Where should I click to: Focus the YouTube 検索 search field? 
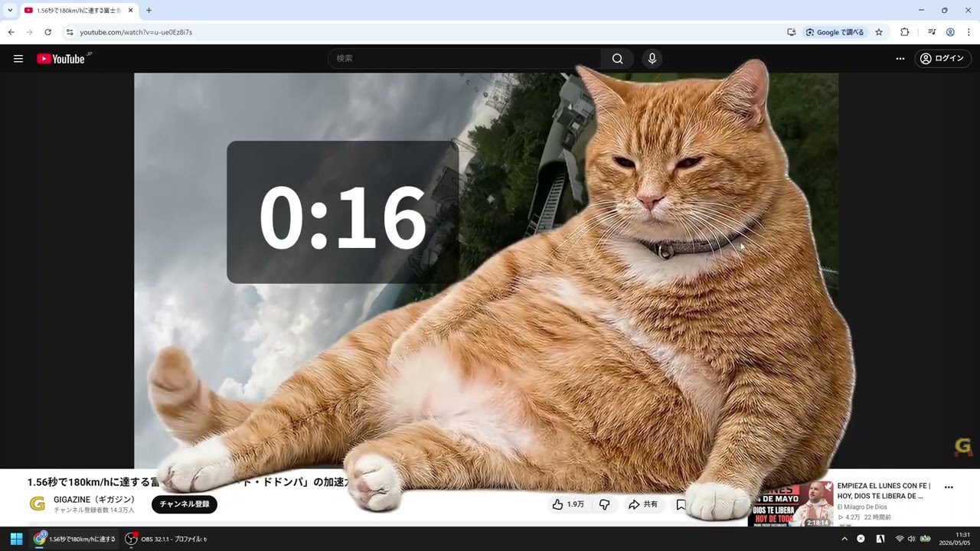[465, 59]
